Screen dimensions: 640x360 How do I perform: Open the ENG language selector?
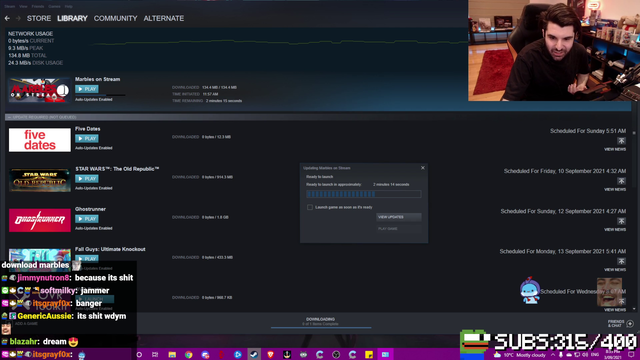595,355
